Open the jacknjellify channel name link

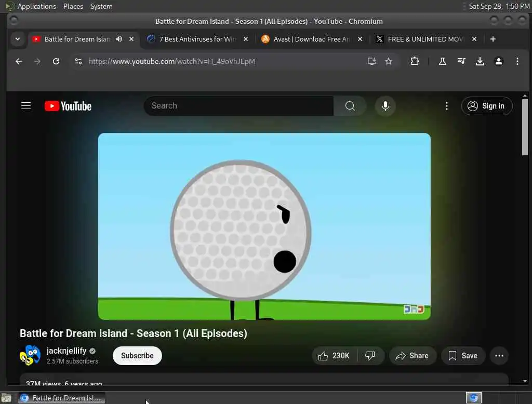pos(66,351)
